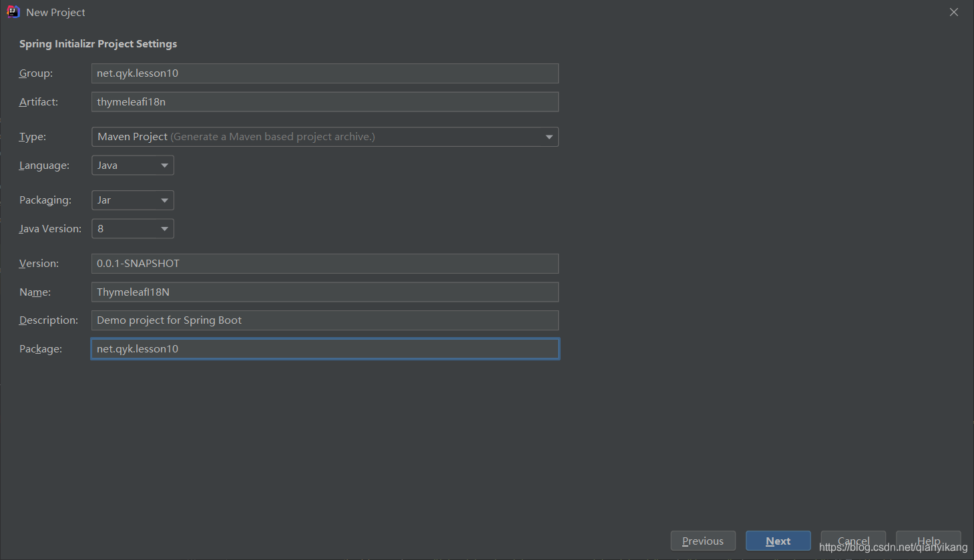Open the Packaging Jar dropdown
This screenshot has width=974, height=560.
click(x=133, y=200)
